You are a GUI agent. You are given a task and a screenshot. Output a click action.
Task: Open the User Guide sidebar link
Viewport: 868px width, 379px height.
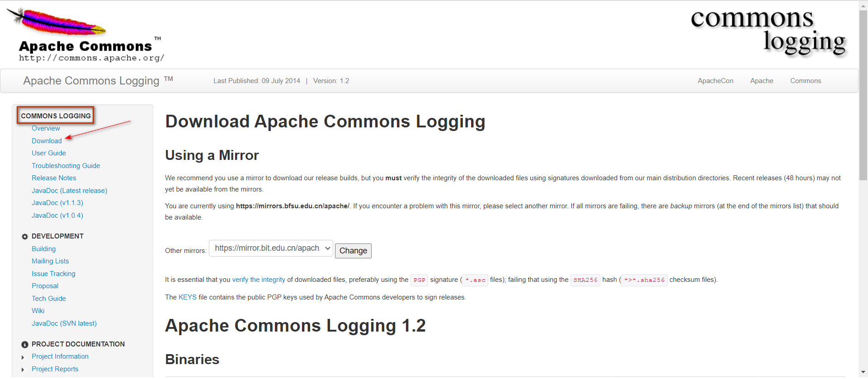(49, 153)
